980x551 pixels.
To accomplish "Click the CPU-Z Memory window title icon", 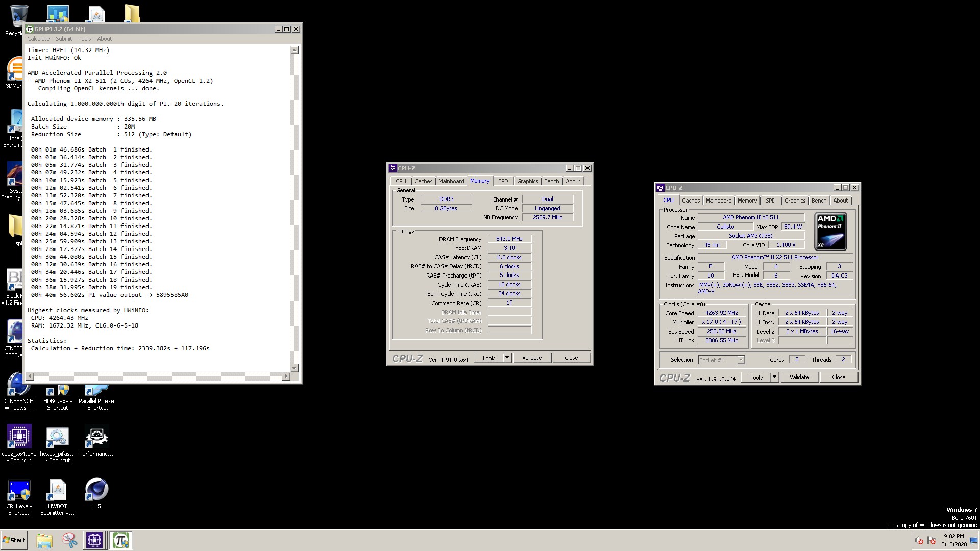I will 393,168.
